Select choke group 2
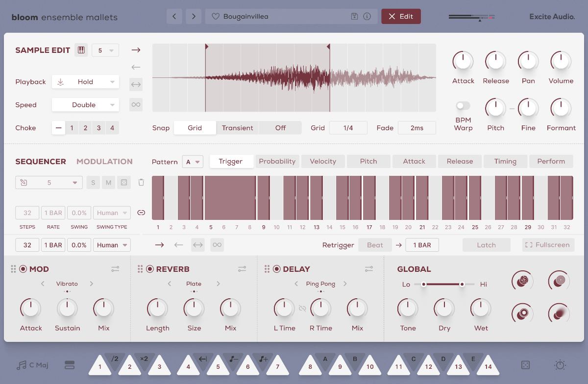 85,128
